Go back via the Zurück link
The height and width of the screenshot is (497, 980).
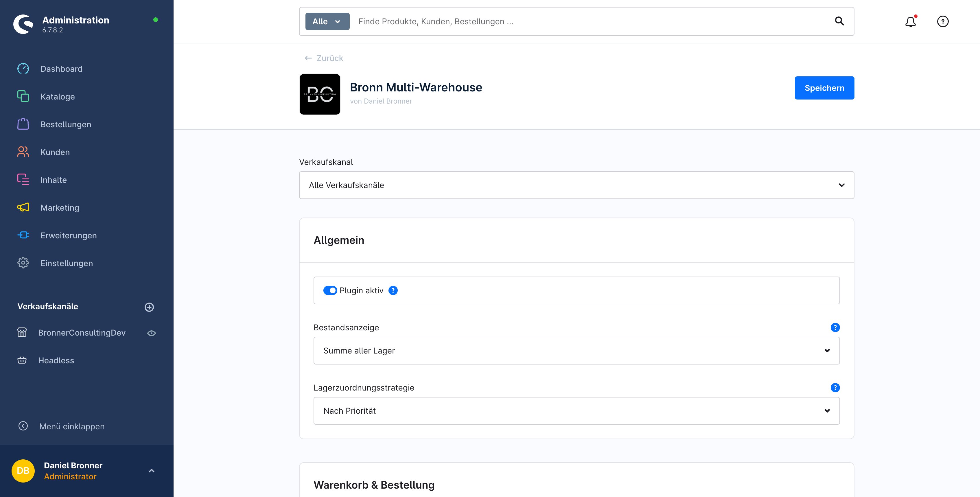[324, 58]
